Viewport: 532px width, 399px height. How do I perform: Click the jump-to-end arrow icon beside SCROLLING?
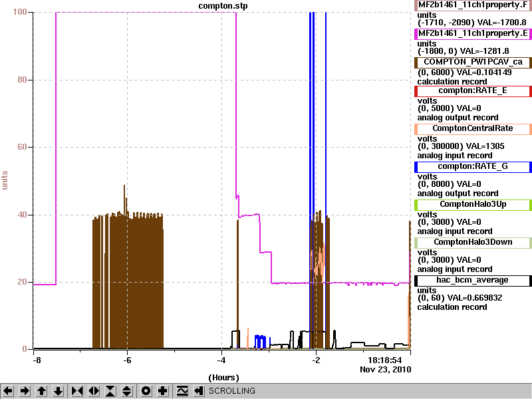(x=198, y=391)
